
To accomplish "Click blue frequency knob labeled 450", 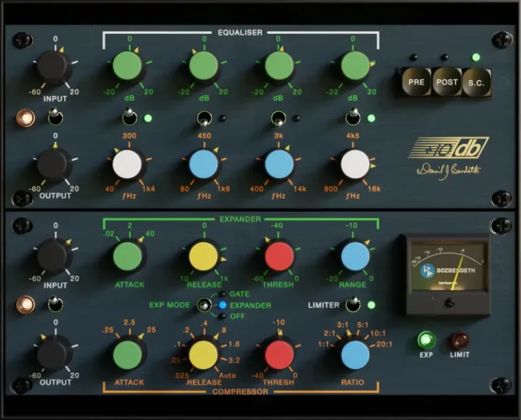I will [204, 164].
